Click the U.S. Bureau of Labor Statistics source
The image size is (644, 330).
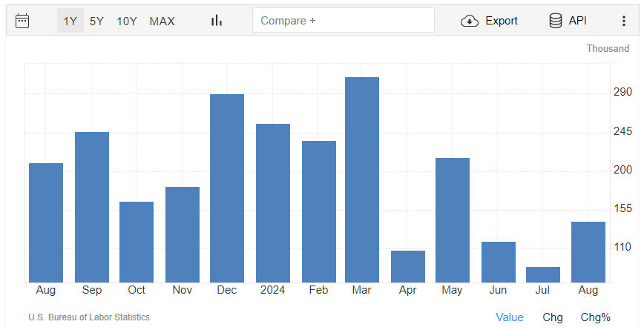pos(89,317)
